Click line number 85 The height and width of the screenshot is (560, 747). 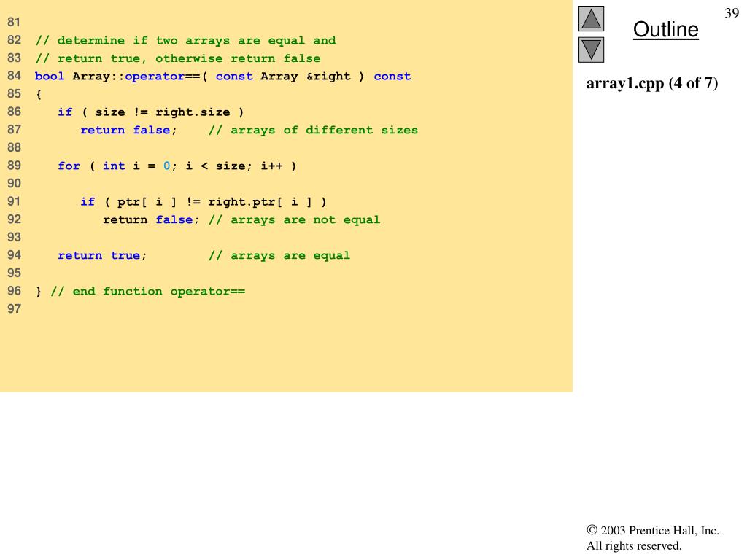point(14,94)
